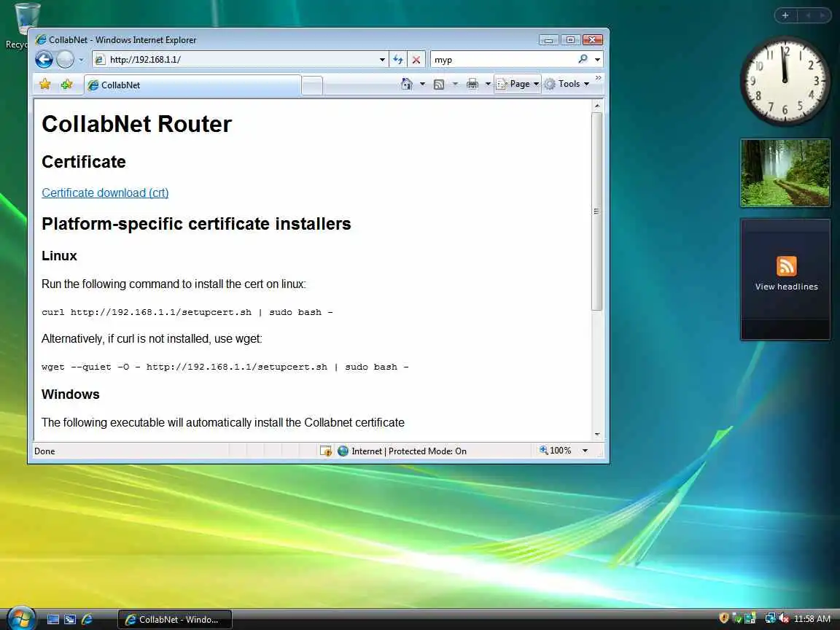Print the page using the printer icon

pyautogui.click(x=472, y=84)
